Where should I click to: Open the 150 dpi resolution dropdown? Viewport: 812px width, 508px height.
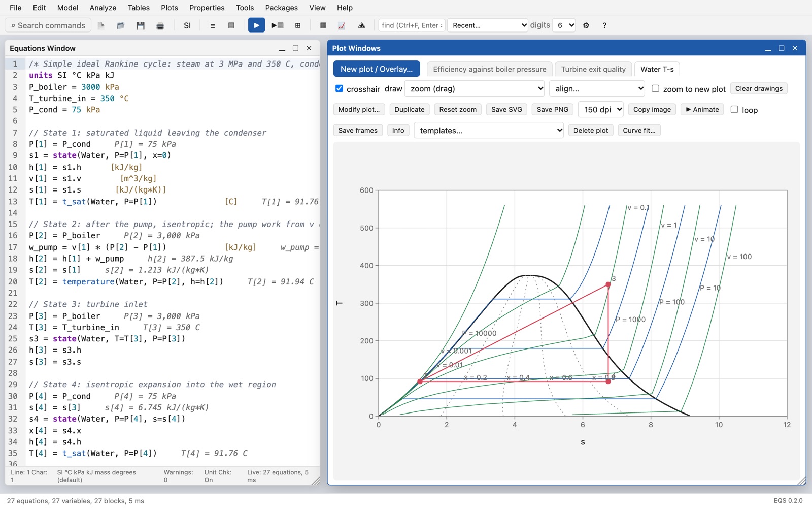601,109
